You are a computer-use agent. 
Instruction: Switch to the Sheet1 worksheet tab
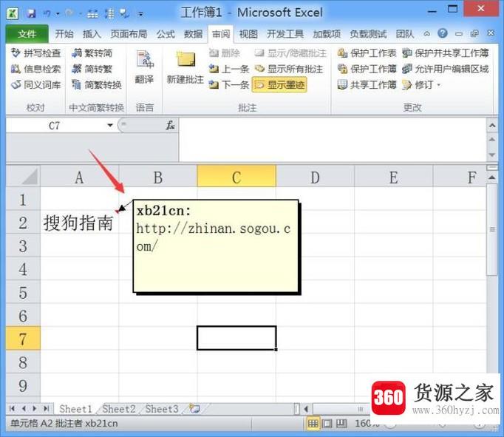76,409
